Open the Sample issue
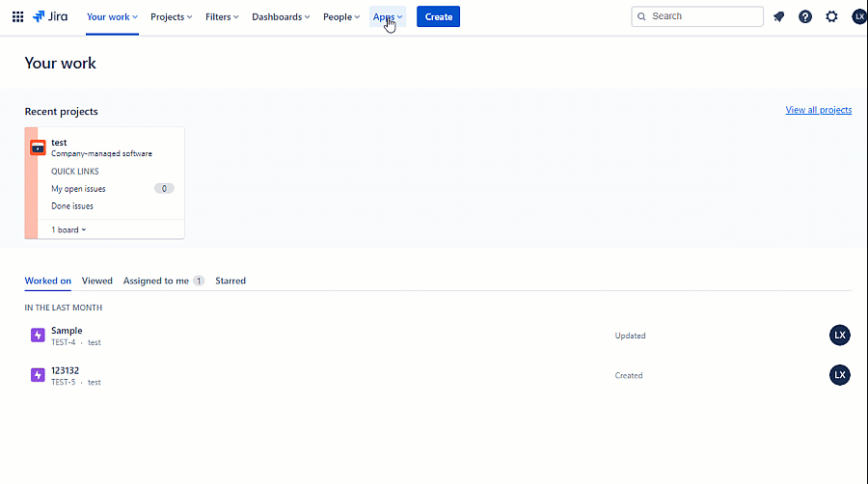Viewport: 868px width, 484px height. tap(67, 331)
